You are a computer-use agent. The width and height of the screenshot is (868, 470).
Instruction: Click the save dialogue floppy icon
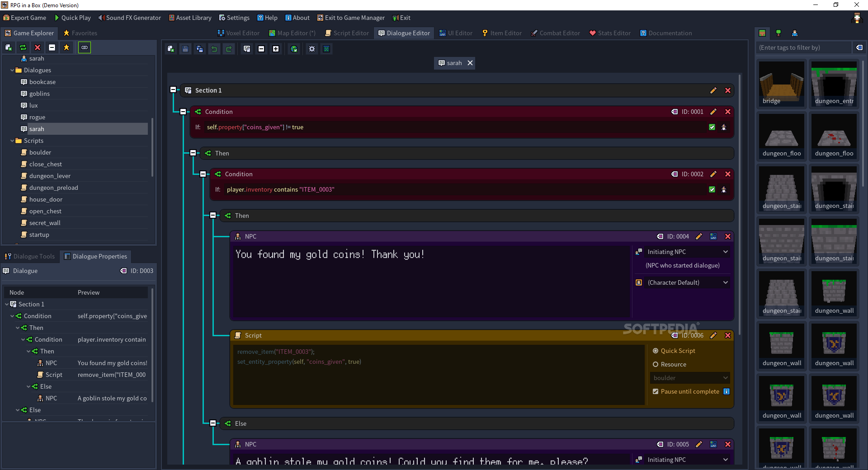[x=185, y=49]
